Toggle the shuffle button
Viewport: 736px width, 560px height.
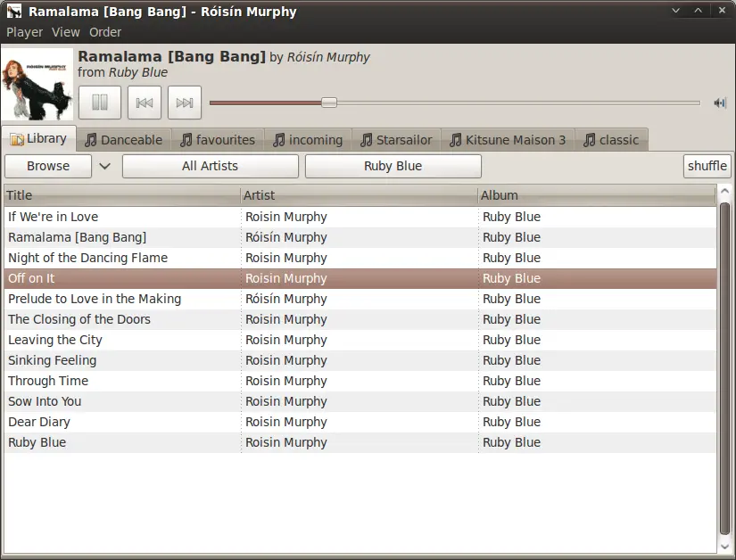[x=707, y=166]
